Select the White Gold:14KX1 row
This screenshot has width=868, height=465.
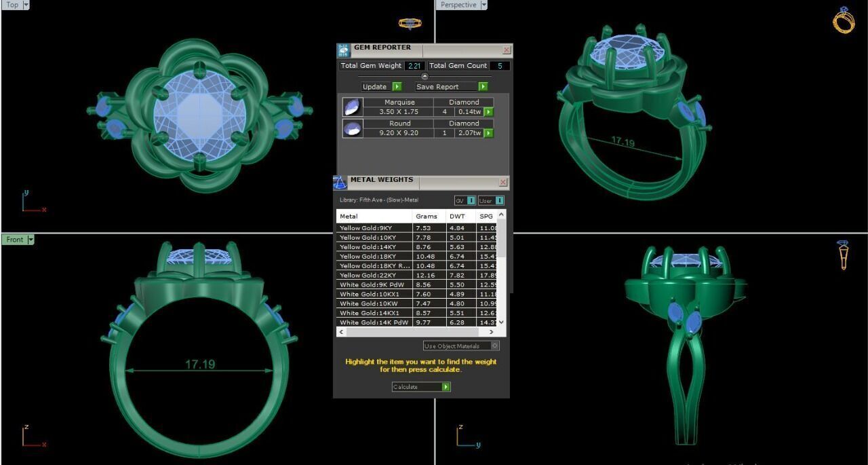tap(417, 313)
